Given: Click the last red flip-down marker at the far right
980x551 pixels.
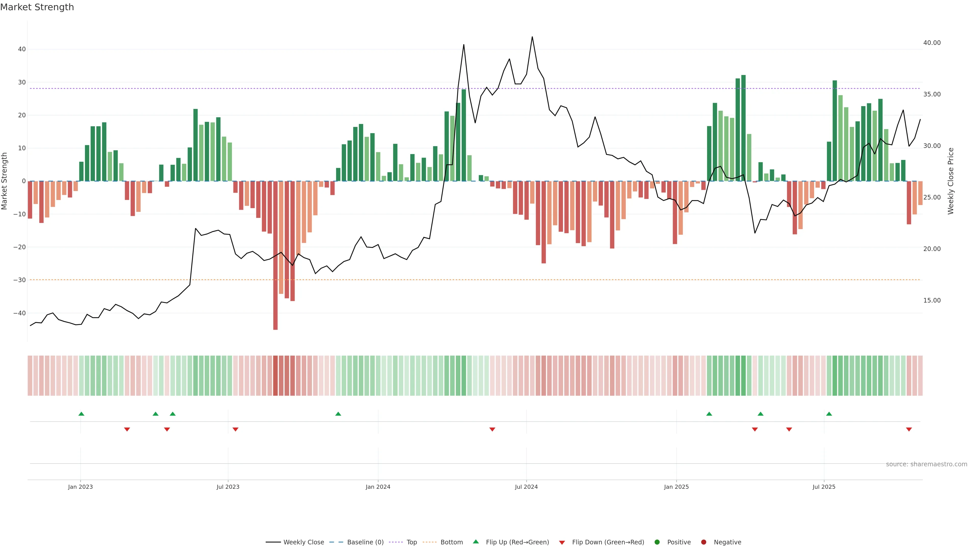Looking at the screenshot, I should click(x=909, y=429).
